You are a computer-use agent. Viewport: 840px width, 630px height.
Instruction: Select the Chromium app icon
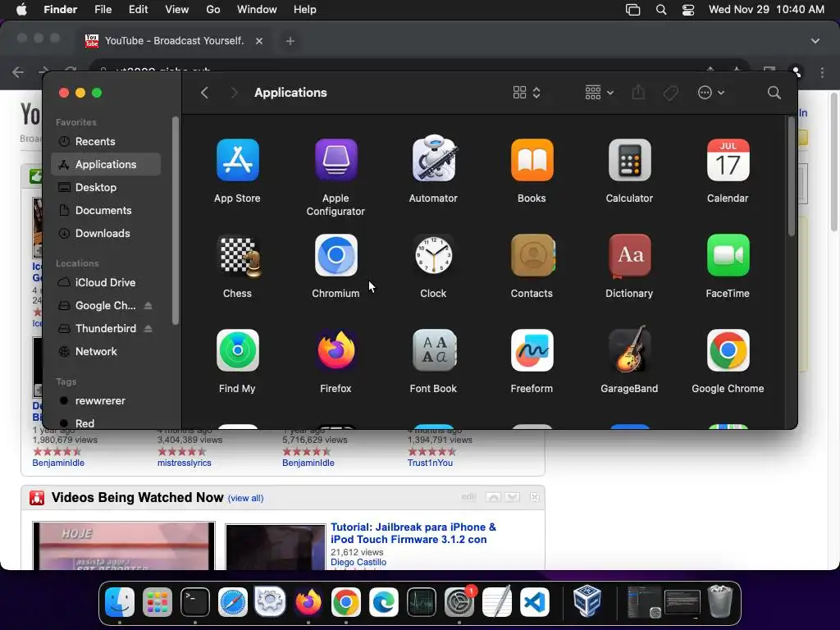pyautogui.click(x=336, y=255)
